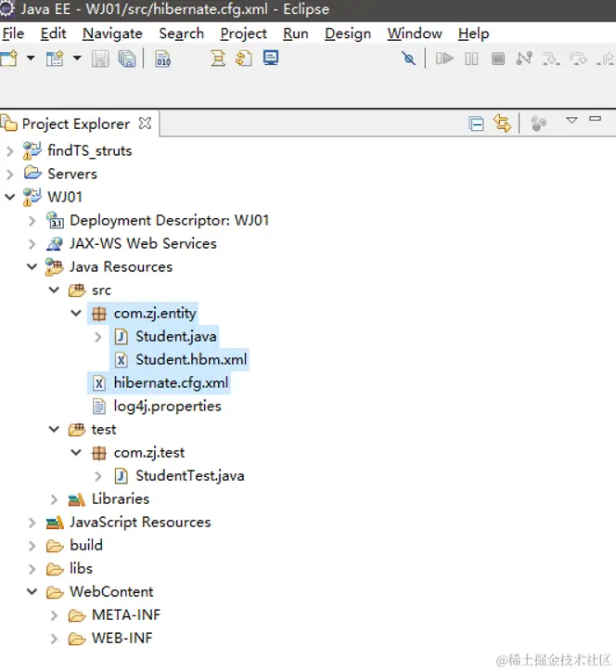616x672 pixels.
Task: Expand the findTS_struts project
Action: (10, 151)
